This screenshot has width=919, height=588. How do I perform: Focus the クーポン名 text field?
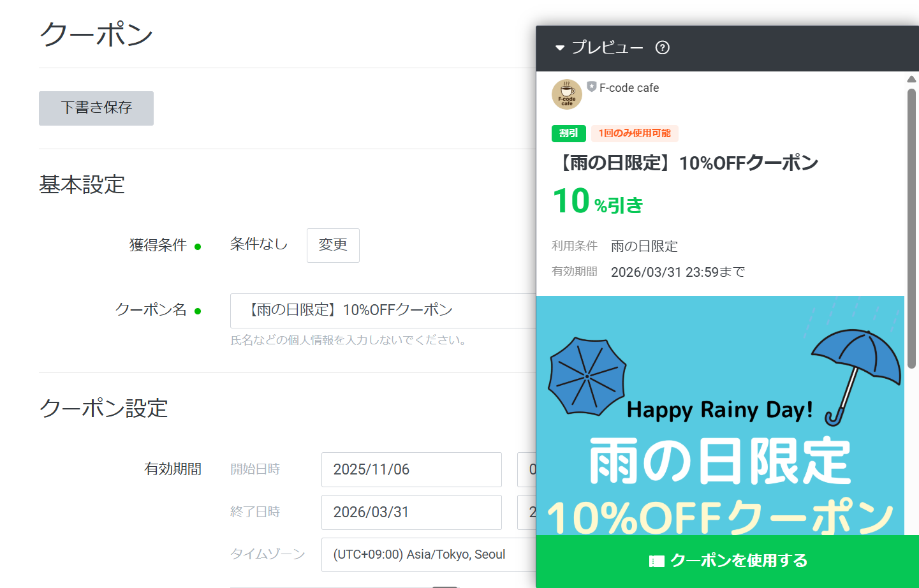click(383, 311)
